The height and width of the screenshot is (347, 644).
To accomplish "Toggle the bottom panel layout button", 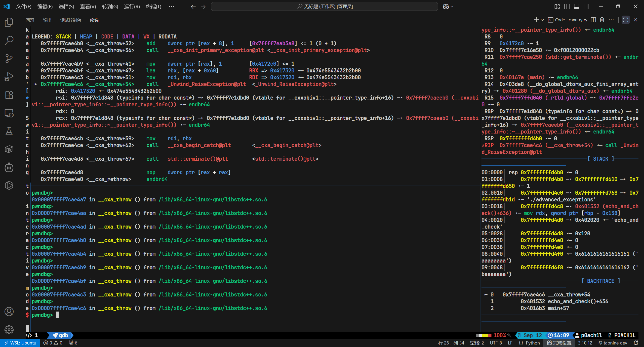I will point(577,7).
